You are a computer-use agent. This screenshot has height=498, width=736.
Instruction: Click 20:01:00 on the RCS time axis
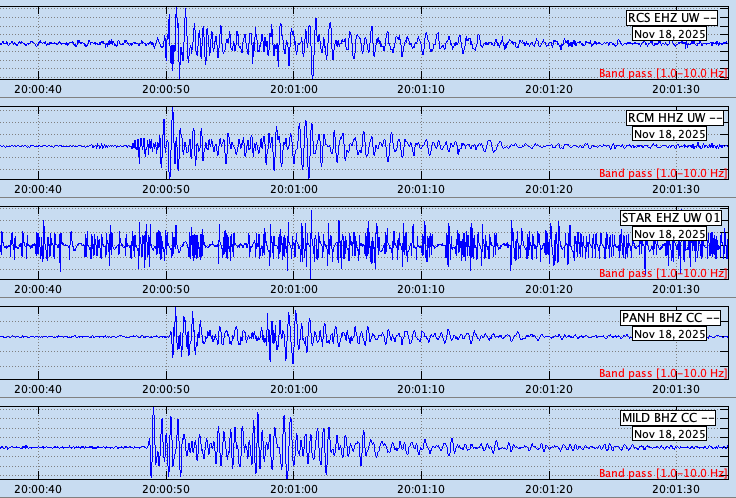tap(294, 89)
